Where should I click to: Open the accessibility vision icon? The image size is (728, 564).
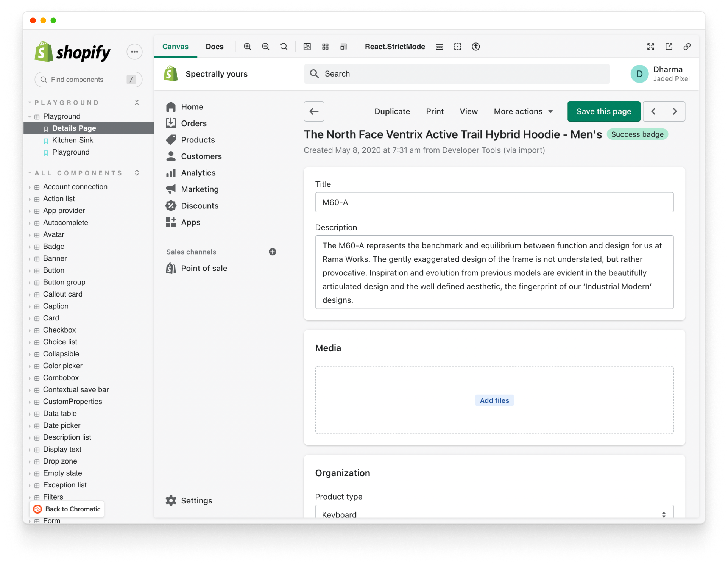[x=476, y=47]
